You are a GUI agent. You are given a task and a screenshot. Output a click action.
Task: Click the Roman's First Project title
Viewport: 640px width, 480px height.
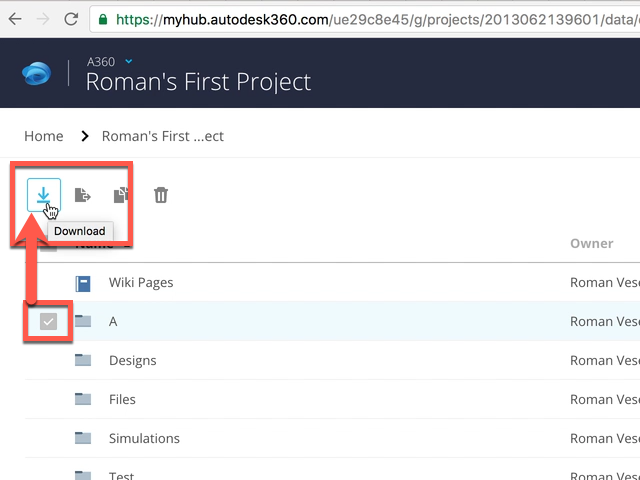[x=198, y=82]
